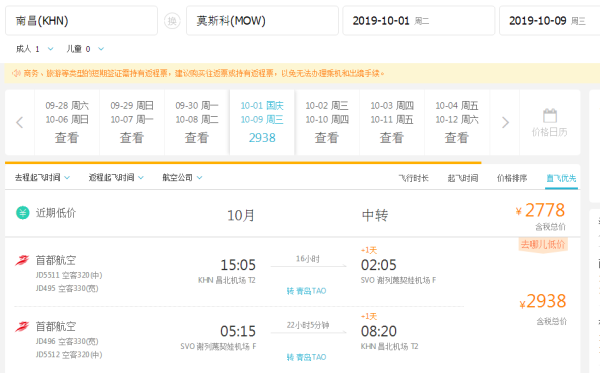Sort by 价格排序

tap(512, 178)
